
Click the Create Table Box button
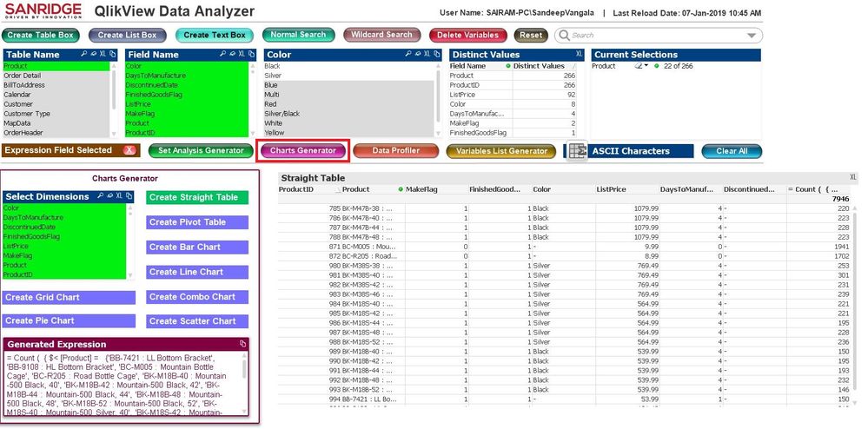(x=41, y=35)
